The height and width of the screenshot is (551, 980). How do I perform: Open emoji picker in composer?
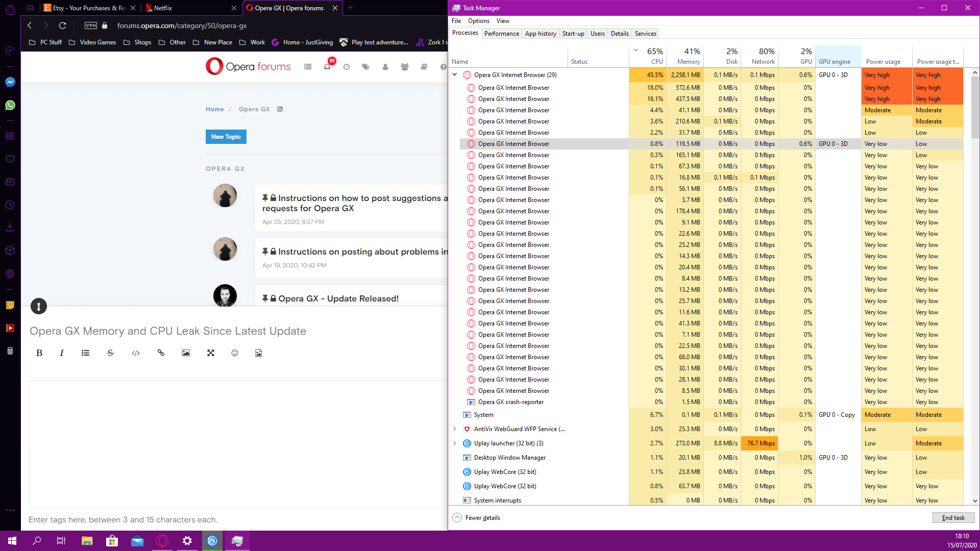click(x=235, y=353)
